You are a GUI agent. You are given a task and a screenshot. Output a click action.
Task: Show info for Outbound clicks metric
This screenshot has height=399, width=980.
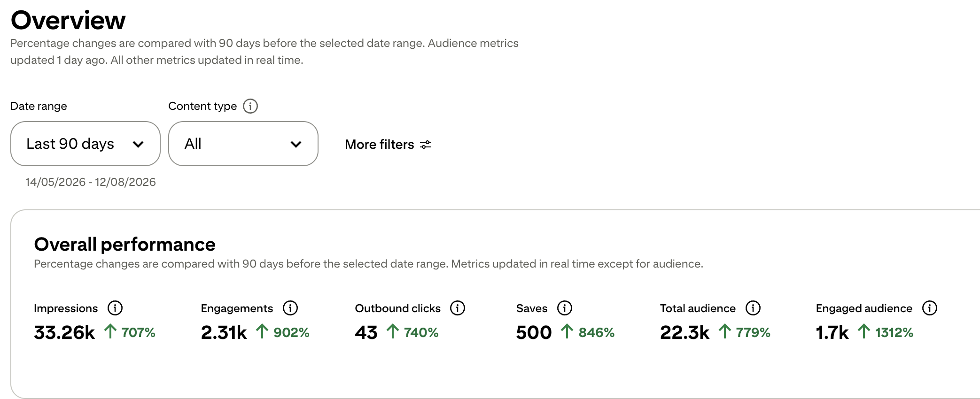458,308
